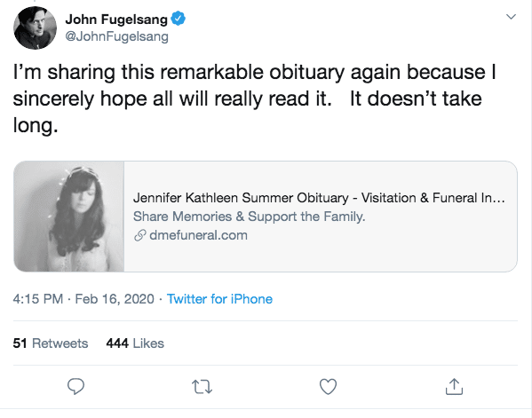This screenshot has width=532, height=418.
Task: Like the tweet with the heart icon
Action: tap(328, 386)
